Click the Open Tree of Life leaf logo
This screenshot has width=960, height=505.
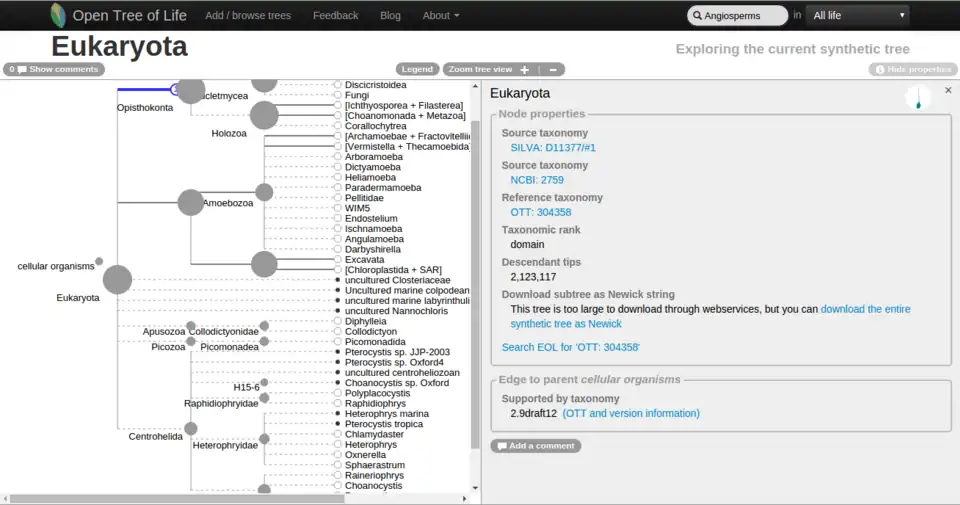click(x=59, y=15)
